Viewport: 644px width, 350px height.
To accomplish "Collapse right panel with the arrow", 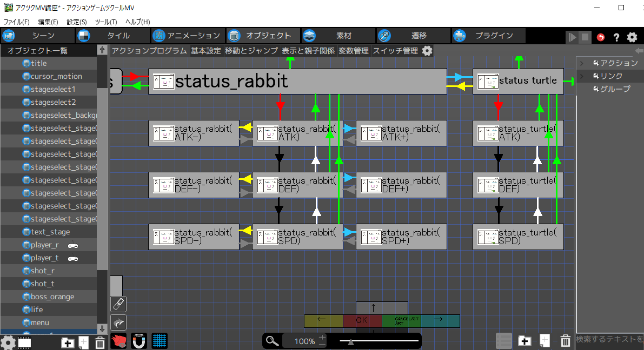I will (x=639, y=51).
